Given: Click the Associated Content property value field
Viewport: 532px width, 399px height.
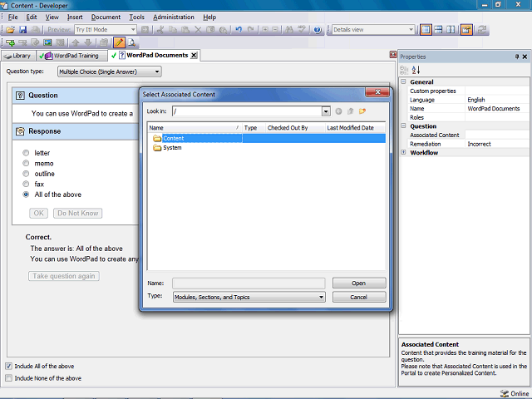Looking at the screenshot, I should pyautogui.click(x=497, y=135).
